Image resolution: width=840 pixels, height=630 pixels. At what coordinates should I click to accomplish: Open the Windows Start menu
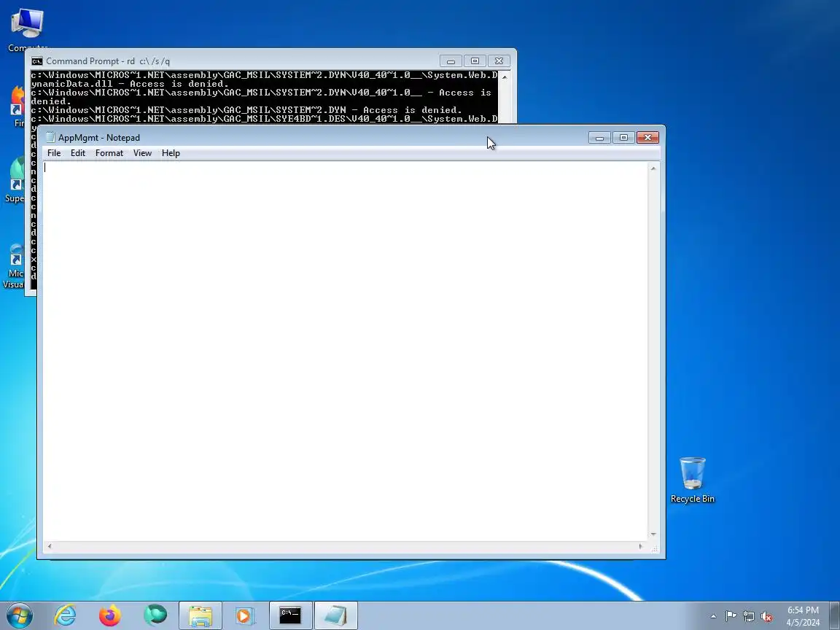click(19, 615)
